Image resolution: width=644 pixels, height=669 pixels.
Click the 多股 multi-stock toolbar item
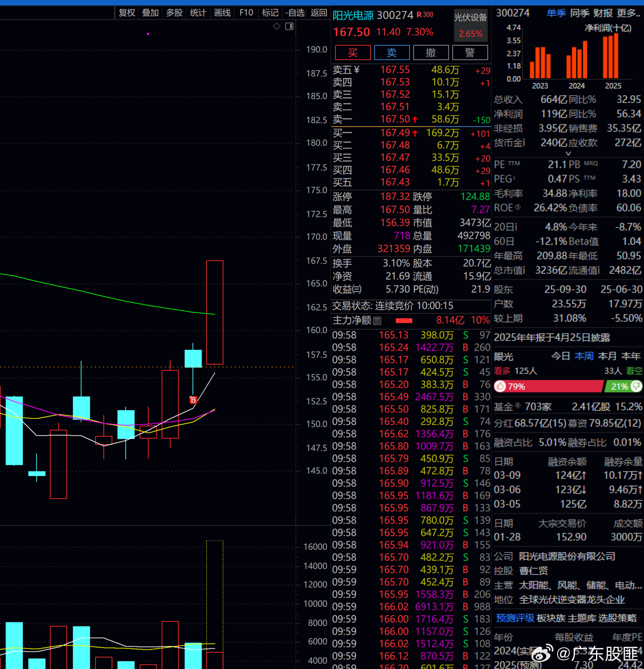(174, 13)
